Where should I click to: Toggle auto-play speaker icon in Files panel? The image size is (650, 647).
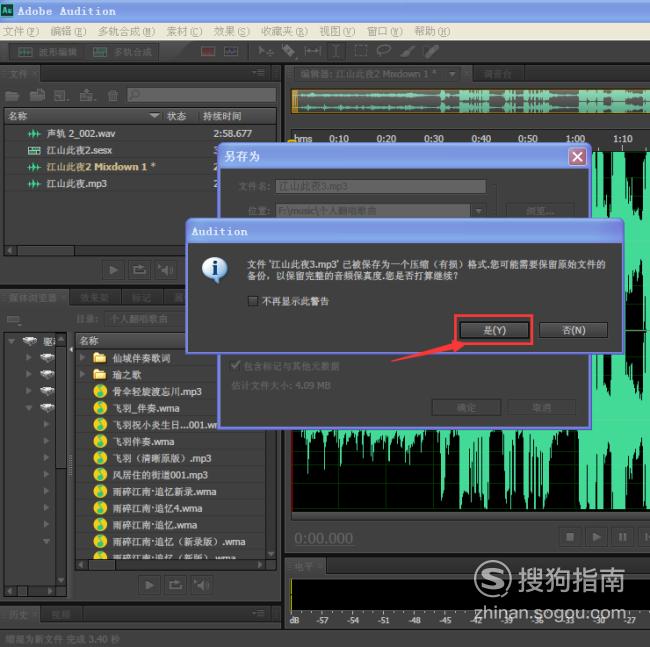165,270
